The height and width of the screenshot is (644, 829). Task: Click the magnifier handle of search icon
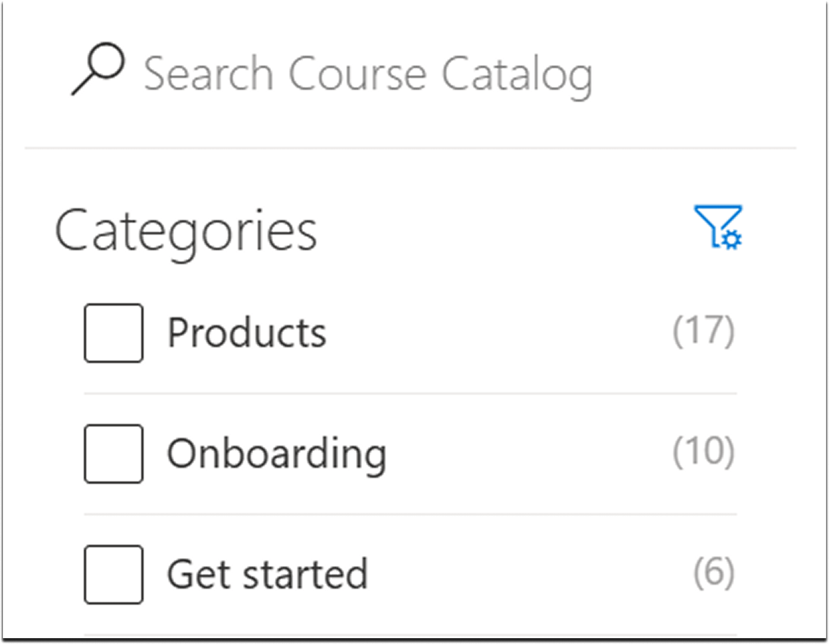click(x=82, y=86)
